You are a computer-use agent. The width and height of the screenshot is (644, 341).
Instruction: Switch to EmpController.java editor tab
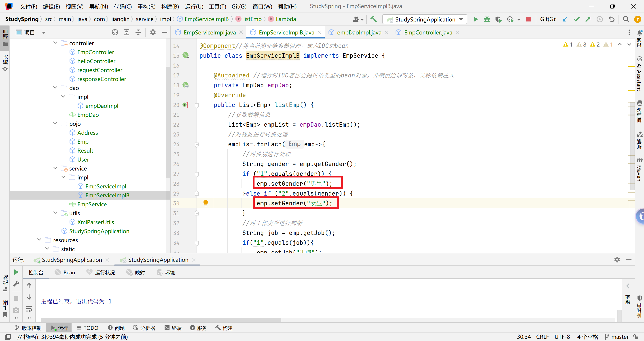[x=428, y=32]
